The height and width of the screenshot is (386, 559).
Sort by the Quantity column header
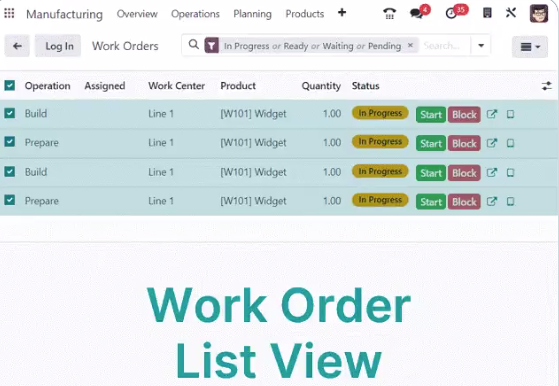[321, 86]
